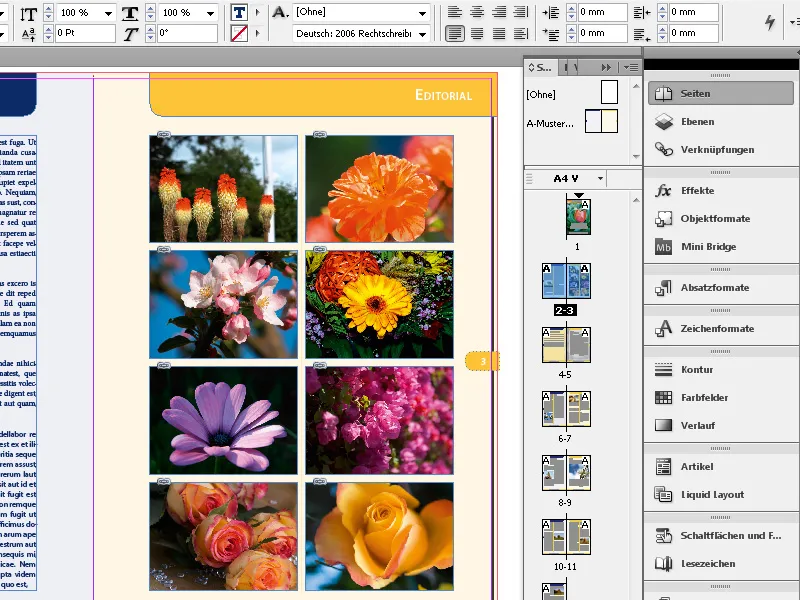
Task: Click the right indent 0 mm field
Action: pos(693,12)
